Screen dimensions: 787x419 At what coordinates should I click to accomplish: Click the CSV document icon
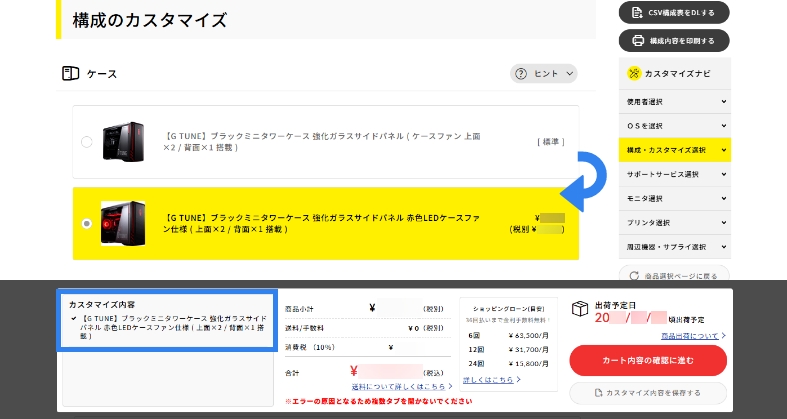pos(637,13)
